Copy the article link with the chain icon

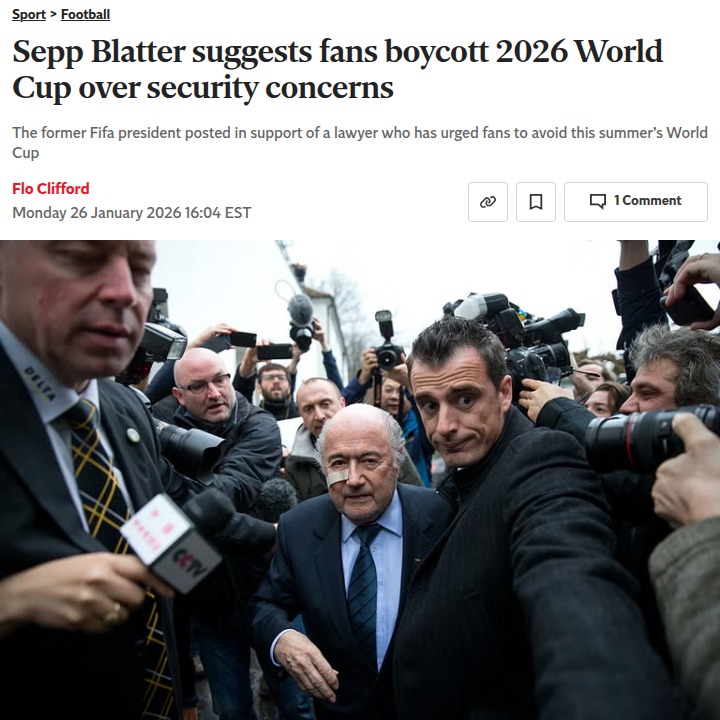(x=488, y=202)
